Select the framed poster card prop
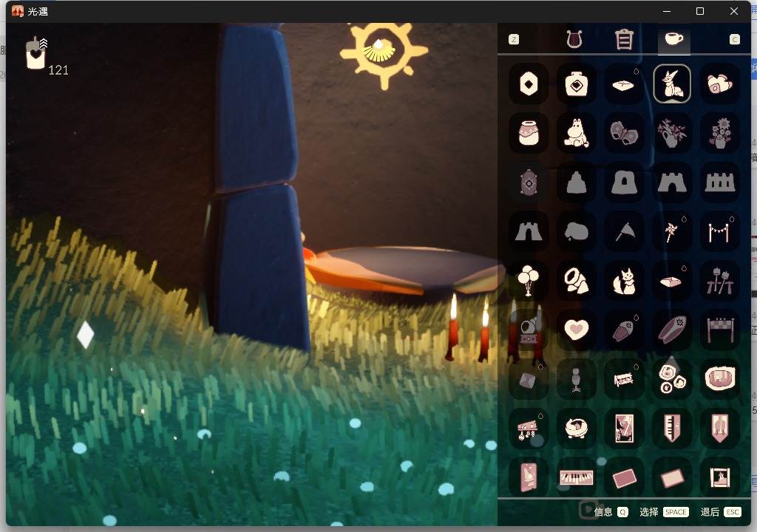The width and height of the screenshot is (757, 532). 624,429
